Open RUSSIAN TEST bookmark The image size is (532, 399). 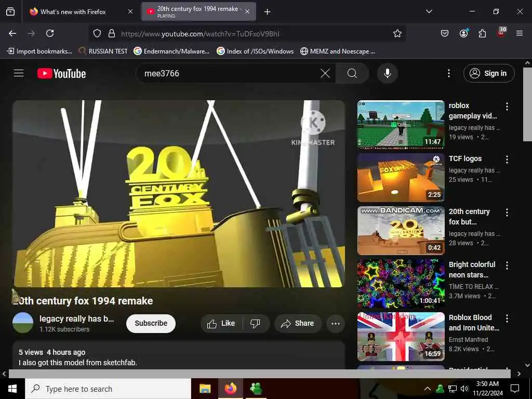pos(103,51)
